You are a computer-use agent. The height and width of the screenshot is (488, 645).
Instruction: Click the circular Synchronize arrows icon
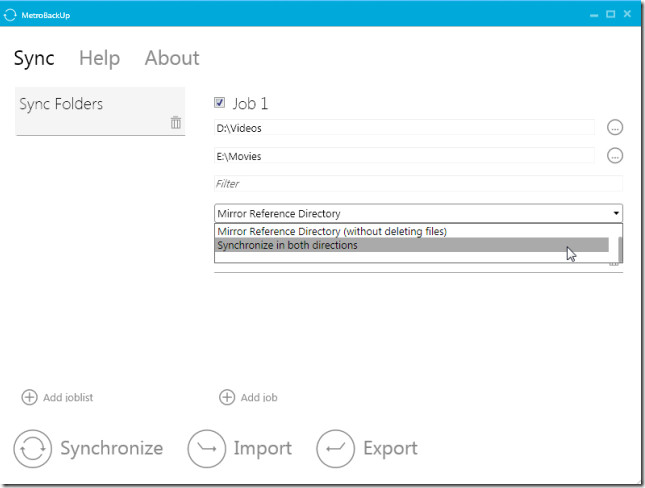click(32, 448)
